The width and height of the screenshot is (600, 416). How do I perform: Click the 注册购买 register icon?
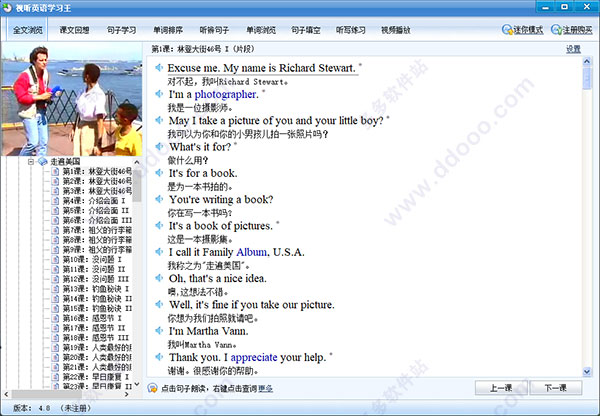[556, 30]
